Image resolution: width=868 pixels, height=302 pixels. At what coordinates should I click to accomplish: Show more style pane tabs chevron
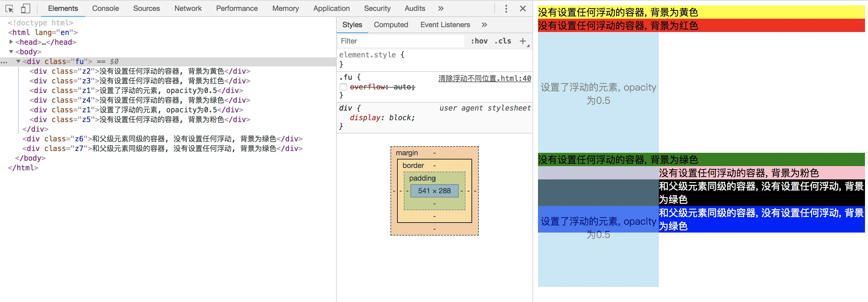[x=484, y=25]
